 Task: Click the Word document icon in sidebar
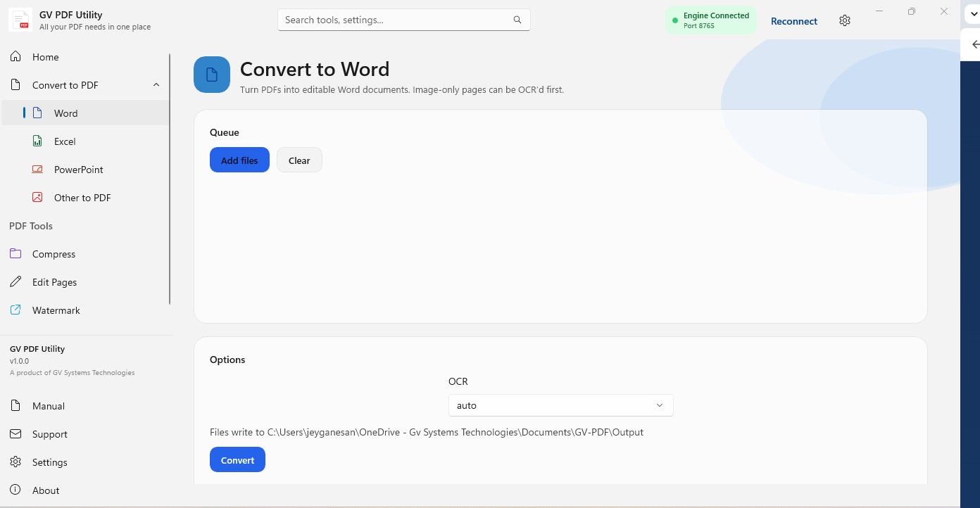pos(38,113)
